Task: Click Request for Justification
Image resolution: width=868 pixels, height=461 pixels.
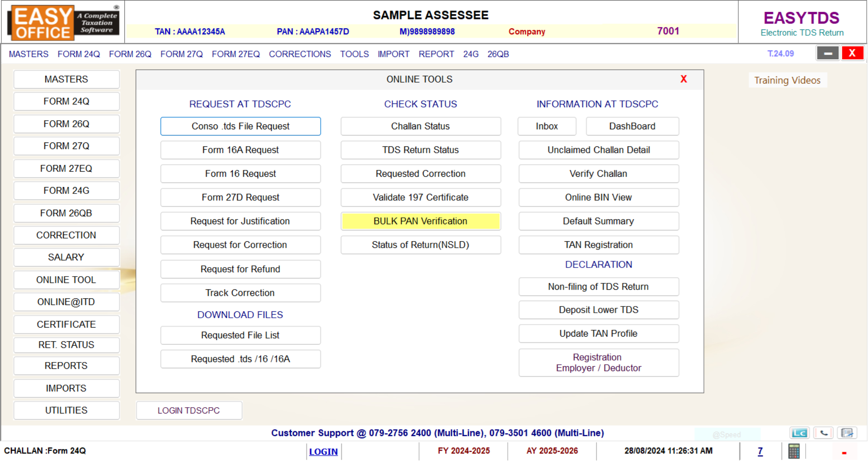Action: [241, 221]
